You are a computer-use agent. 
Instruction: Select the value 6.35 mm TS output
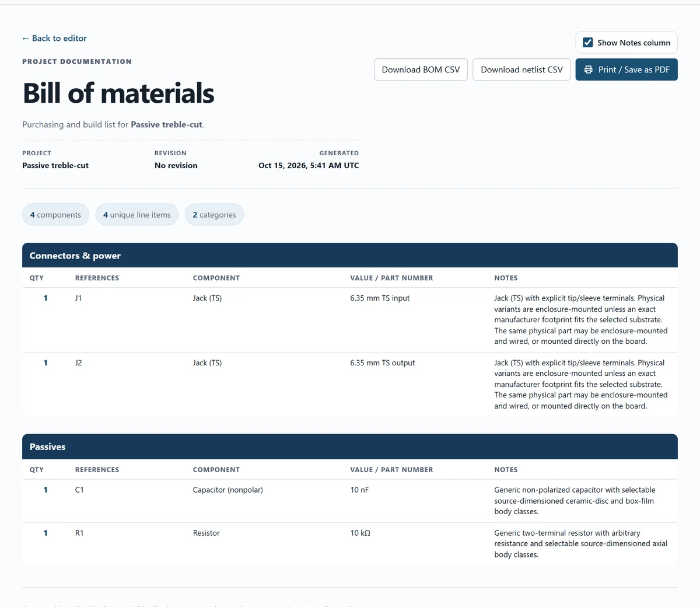coord(383,363)
